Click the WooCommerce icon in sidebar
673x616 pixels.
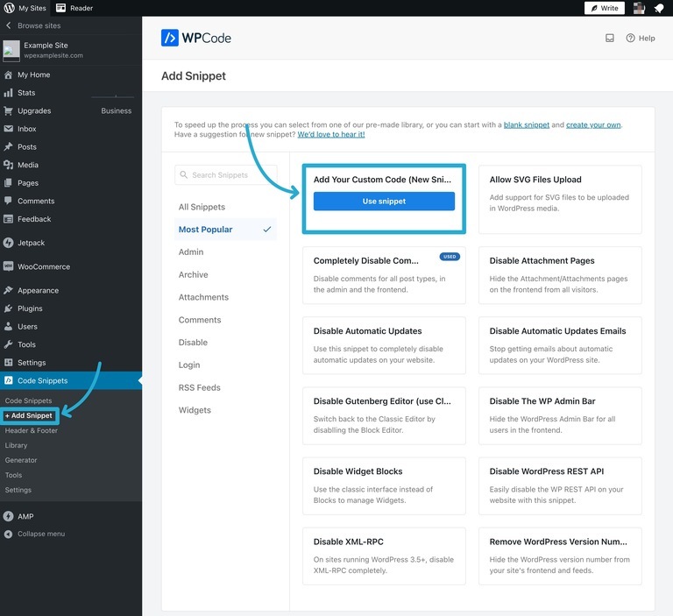click(8, 266)
